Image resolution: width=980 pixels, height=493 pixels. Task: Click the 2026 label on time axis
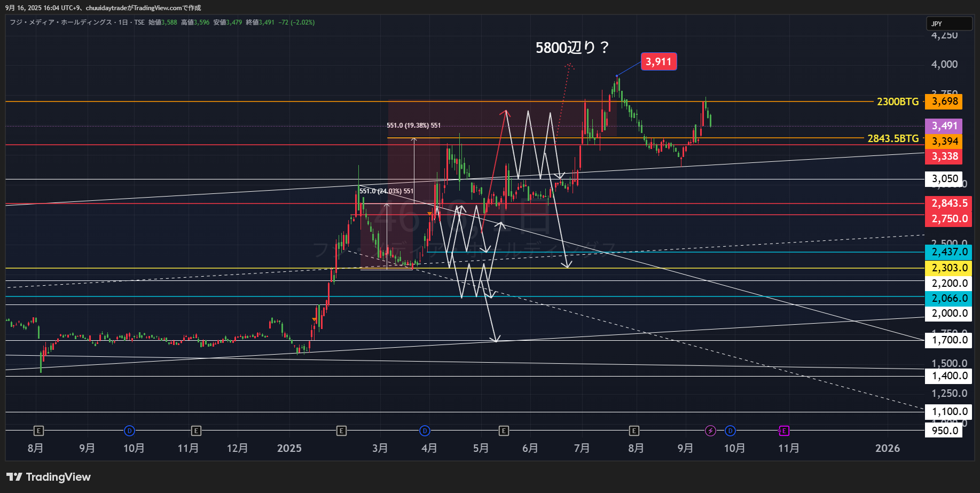coord(887,448)
